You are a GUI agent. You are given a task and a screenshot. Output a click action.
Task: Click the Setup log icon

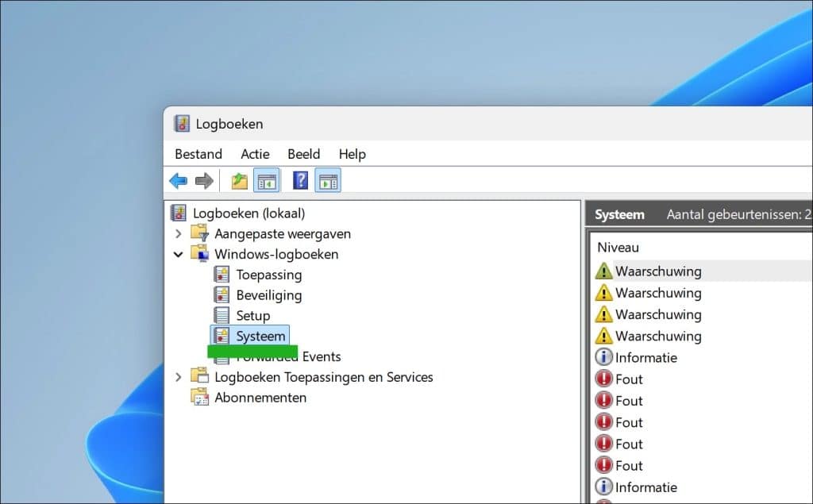(222, 315)
